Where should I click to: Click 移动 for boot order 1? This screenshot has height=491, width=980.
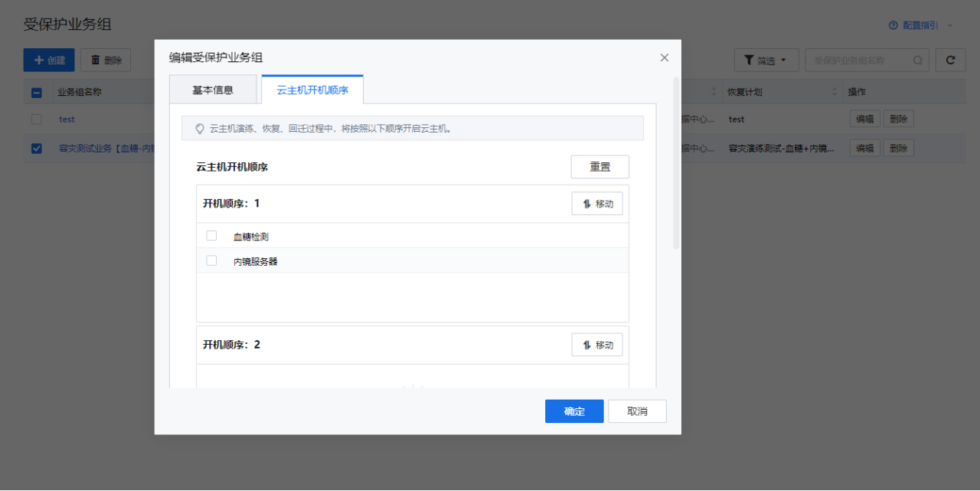pos(597,204)
